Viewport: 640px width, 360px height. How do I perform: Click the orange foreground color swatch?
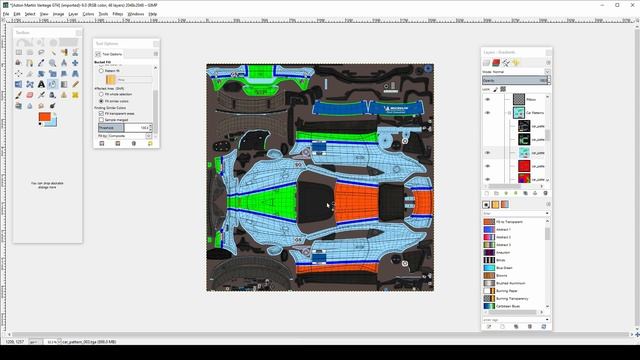pos(44,117)
